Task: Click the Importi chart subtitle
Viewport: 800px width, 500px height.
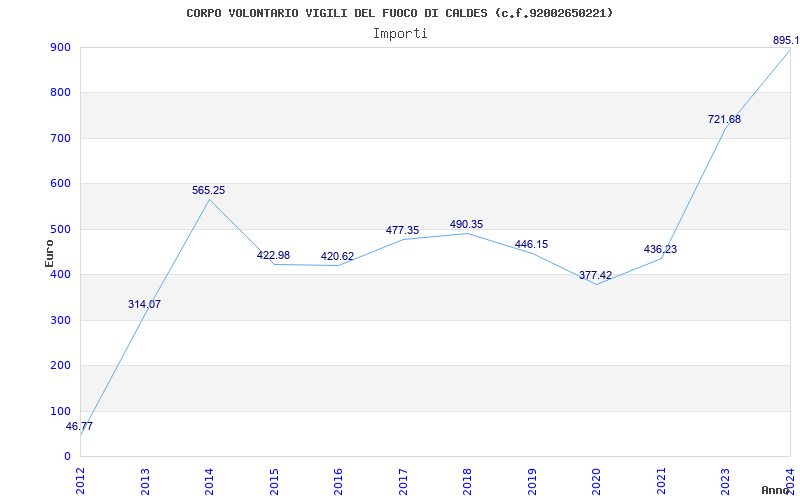Action: (x=400, y=34)
